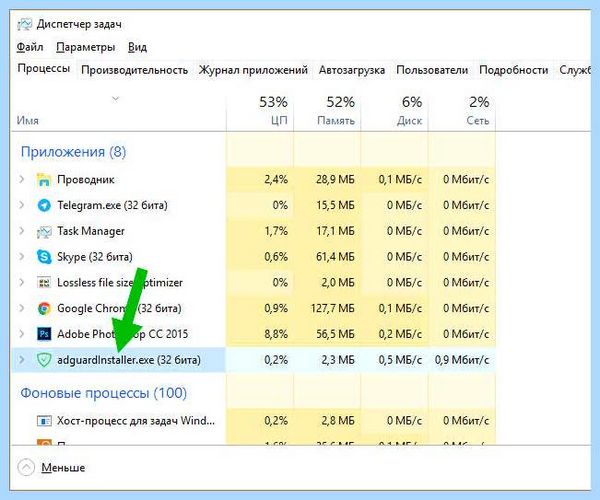Image resolution: width=600 pixels, height=500 pixels.
Task: Select Telegram.exe (32 бита) row name
Action: pyautogui.click(x=112, y=205)
